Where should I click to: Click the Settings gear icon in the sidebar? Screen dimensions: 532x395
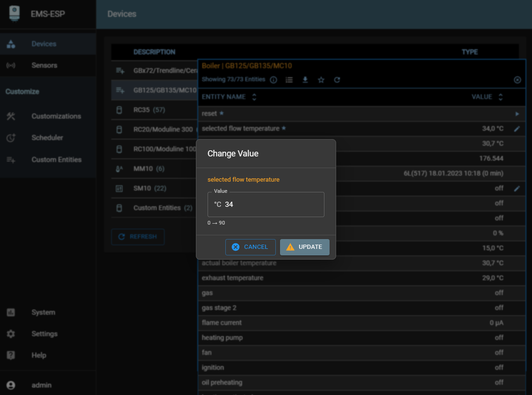pyautogui.click(x=11, y=334)
